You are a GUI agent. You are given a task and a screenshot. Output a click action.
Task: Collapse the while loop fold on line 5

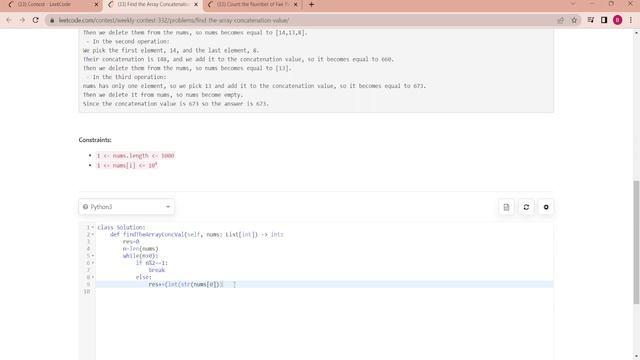93,256
